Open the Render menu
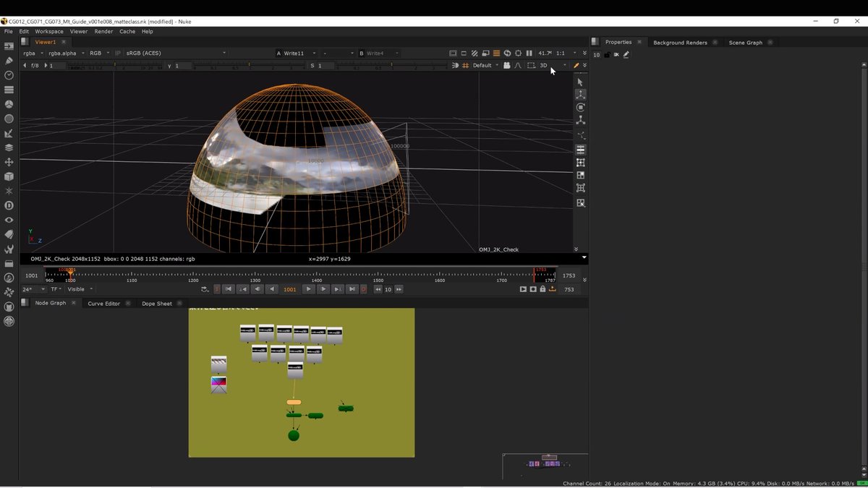 point(103,31)
